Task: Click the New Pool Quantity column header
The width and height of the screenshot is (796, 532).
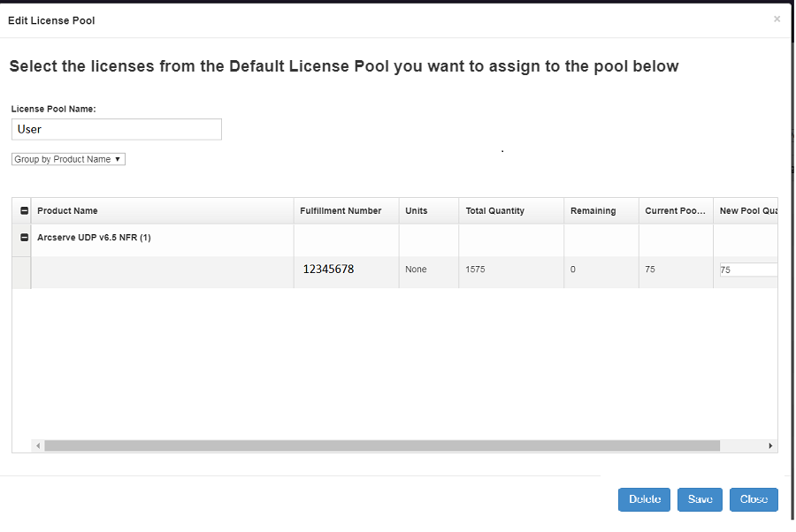Action: pyautogui.click(x=746, y=210)
